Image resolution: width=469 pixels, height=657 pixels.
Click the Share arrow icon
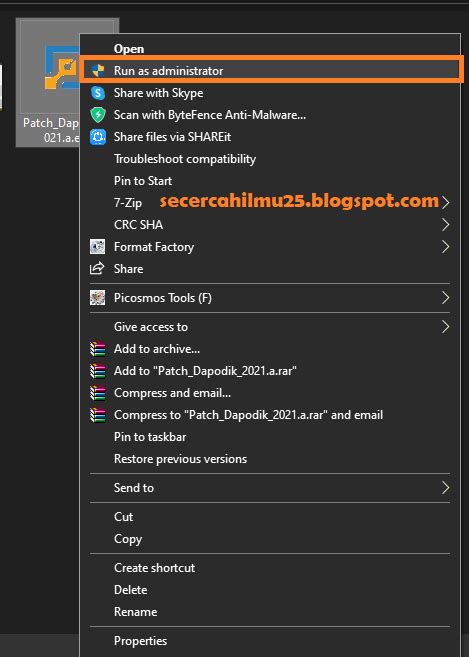point(97,269)
